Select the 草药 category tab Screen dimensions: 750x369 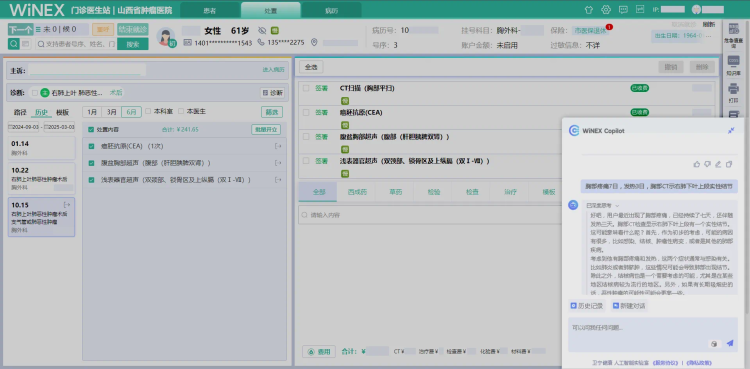(395, 191)
